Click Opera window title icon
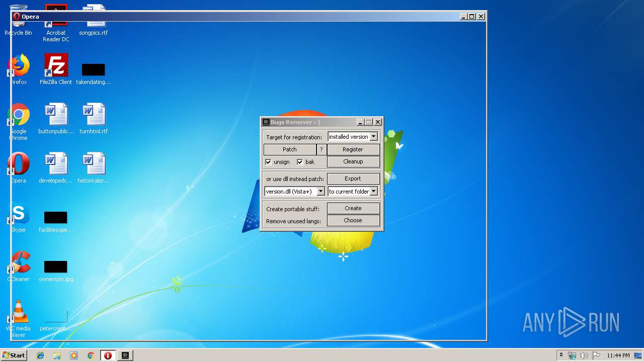 (17, 17)
